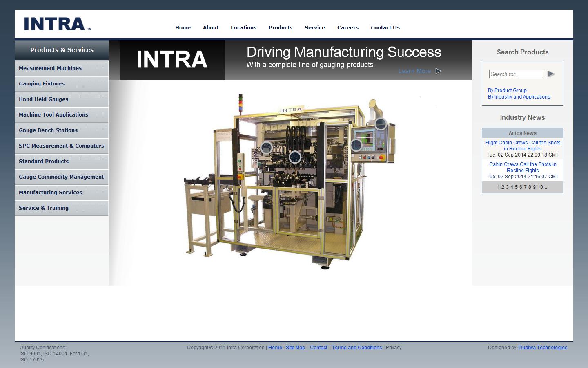Click inside the Search for input field
The image size is (588, 368).
[516, 74]
